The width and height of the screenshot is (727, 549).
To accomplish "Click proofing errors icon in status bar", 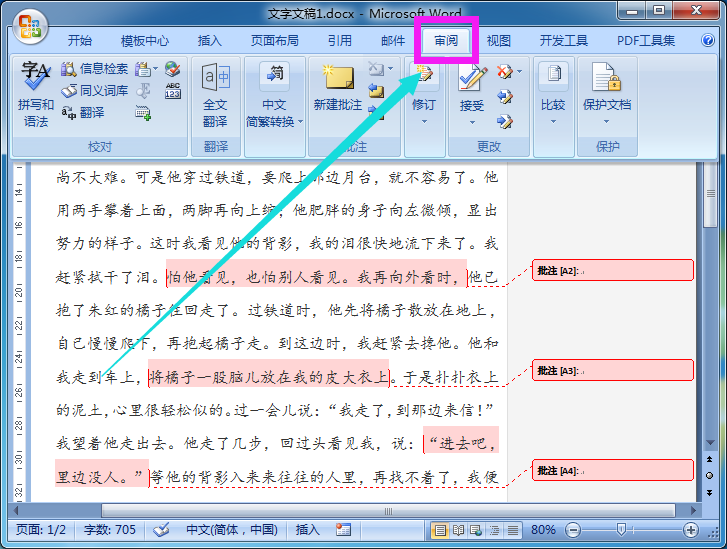I will pos(161,529).
